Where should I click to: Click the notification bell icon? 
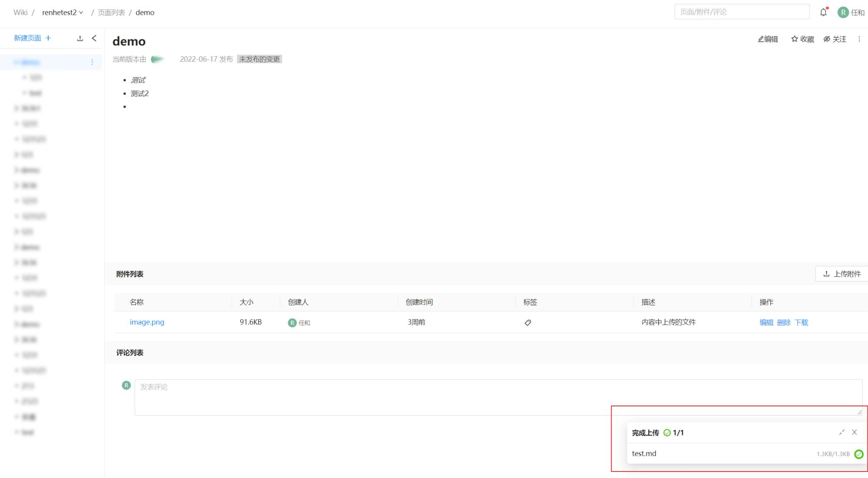tap(823, 12)
